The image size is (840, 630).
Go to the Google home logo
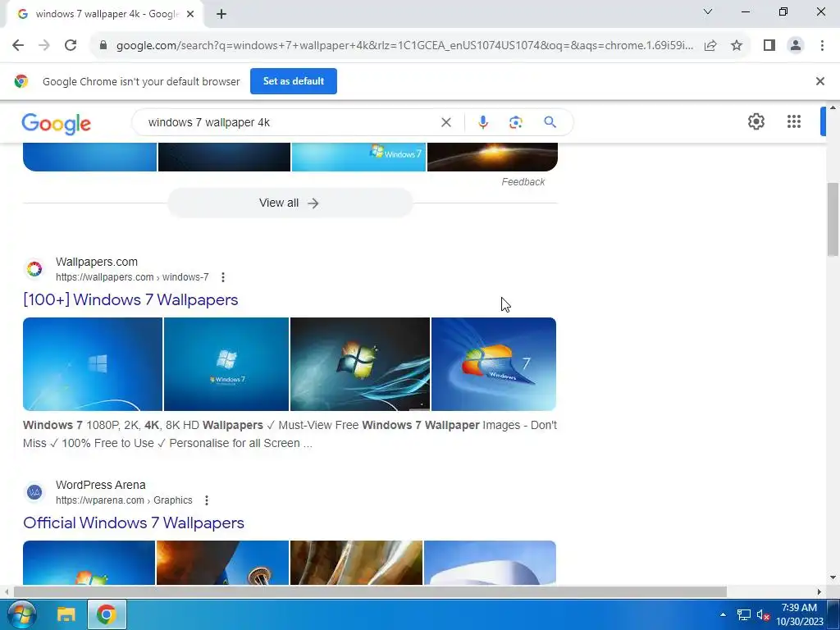click(57, 123)
